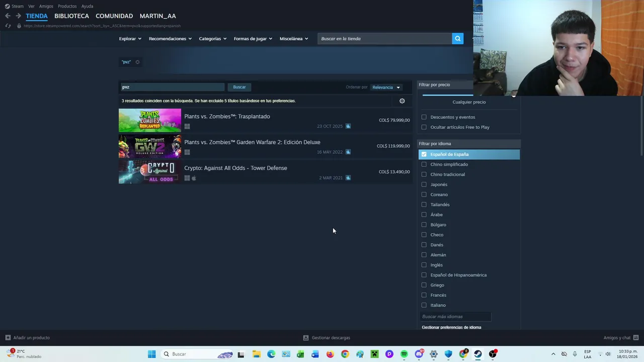The height and width of the screenshot is (362, 644).
Task: Click macOS platform icon under Crypto: Against All Odds
Action: click(x=194, y=178)
